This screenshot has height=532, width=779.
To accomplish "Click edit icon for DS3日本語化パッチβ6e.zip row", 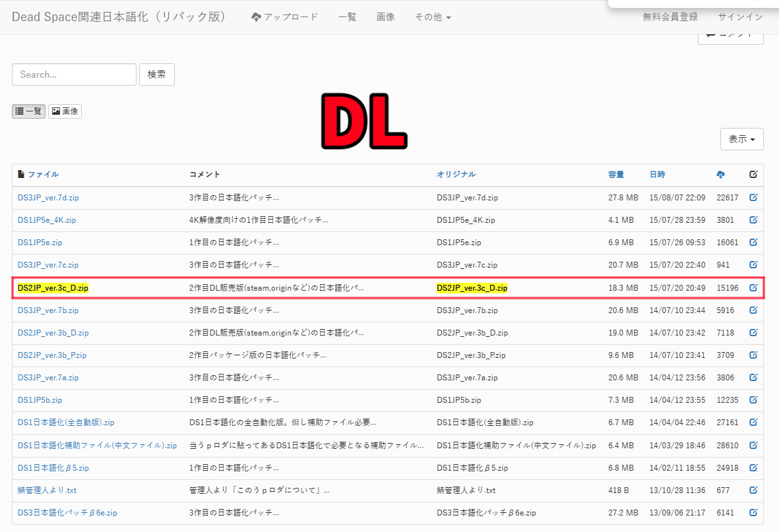I will tap(753, 513).
